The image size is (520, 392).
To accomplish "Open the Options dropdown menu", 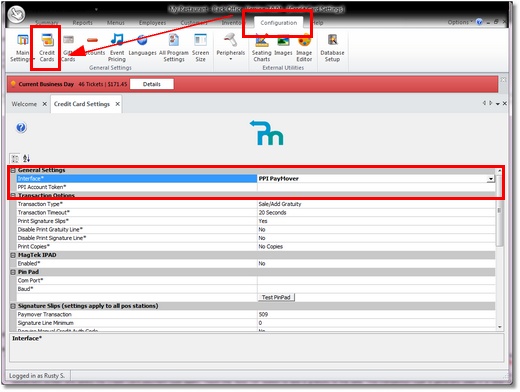I will click(460, 22).
